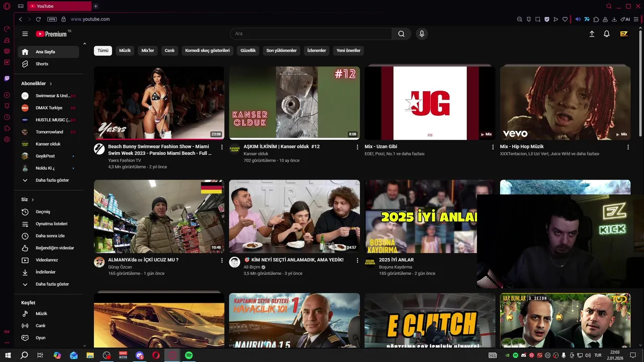Open Geçmiş in the sidebar
The height and width of the screenshot is (362, 644).
[x=48, y=212]
